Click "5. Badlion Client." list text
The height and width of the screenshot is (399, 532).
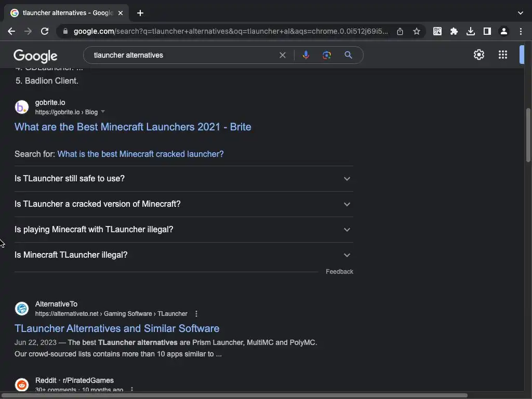tap(47, 81)
